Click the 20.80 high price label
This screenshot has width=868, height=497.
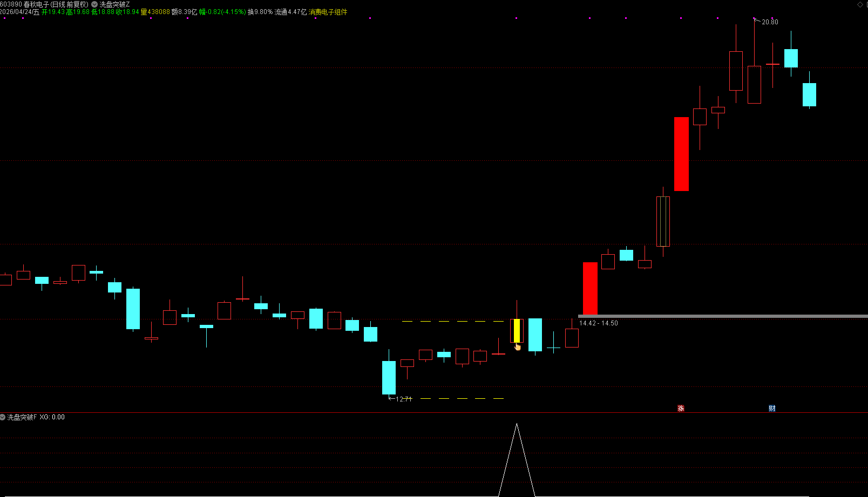pos(770,22)
